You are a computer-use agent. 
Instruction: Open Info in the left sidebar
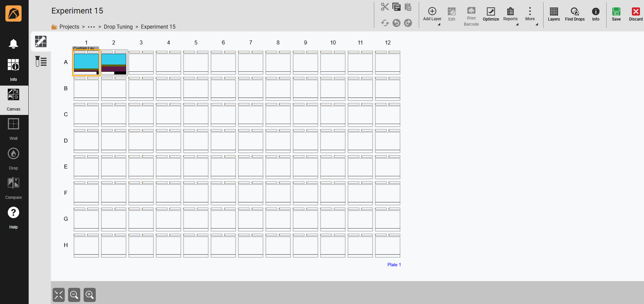point(13,70)
